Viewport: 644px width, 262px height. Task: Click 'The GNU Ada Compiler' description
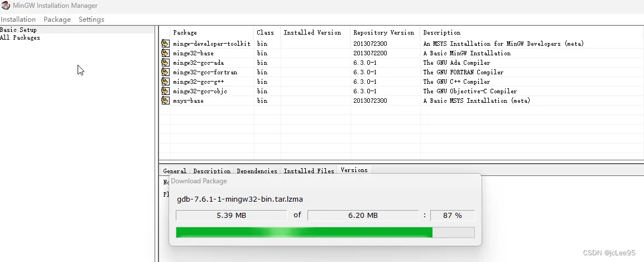point(456,63)
